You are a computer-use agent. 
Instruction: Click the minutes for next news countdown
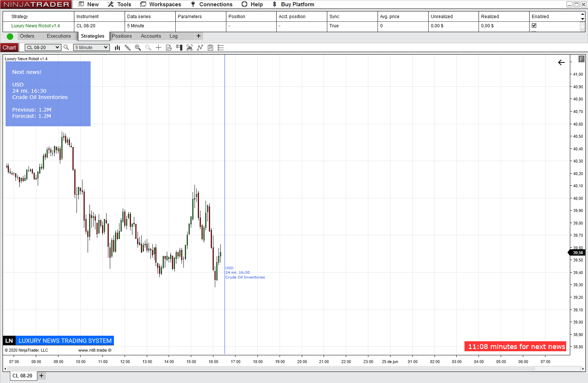click(516, 346)
